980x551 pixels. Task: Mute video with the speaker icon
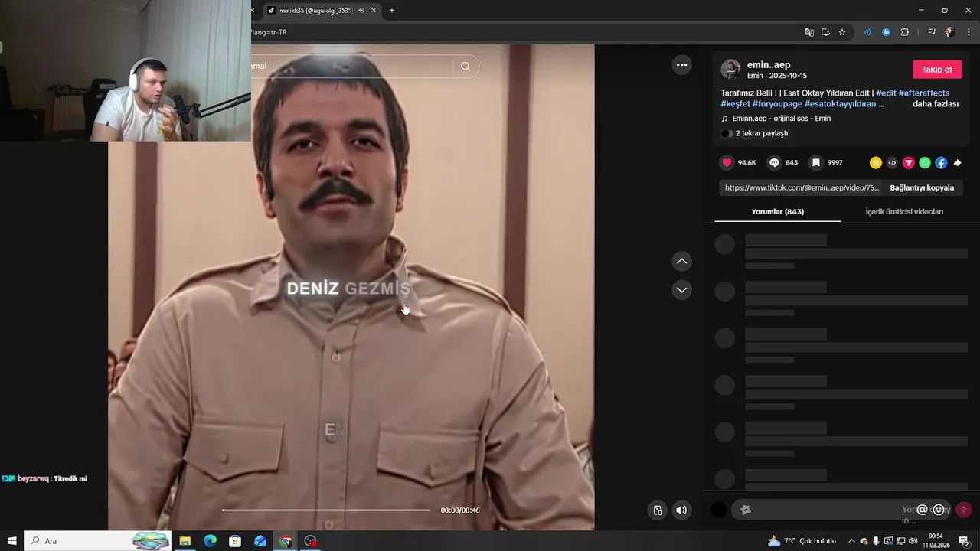681,510
